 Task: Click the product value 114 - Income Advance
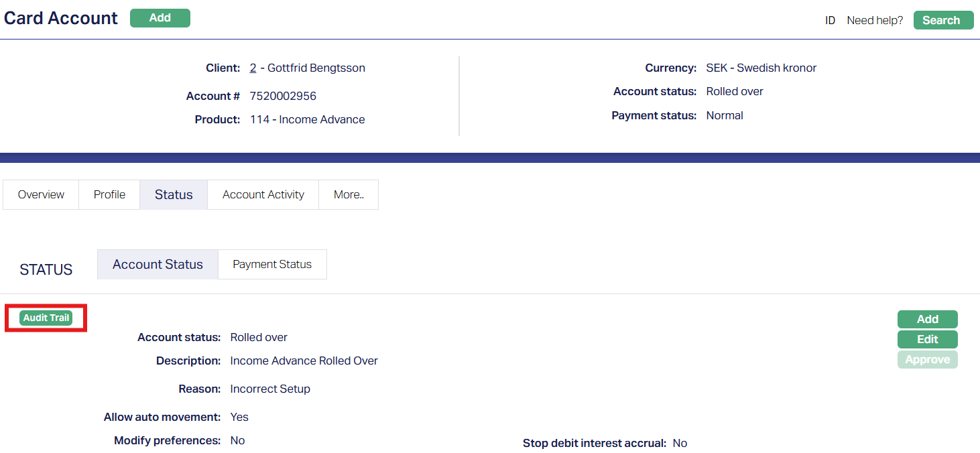[308, 119]
